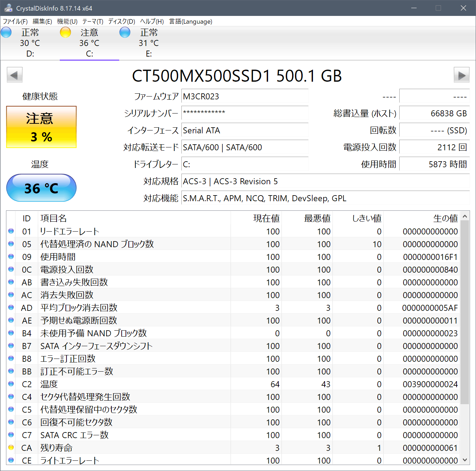Click status dot for ID 09 row

[x=11, y=257]
